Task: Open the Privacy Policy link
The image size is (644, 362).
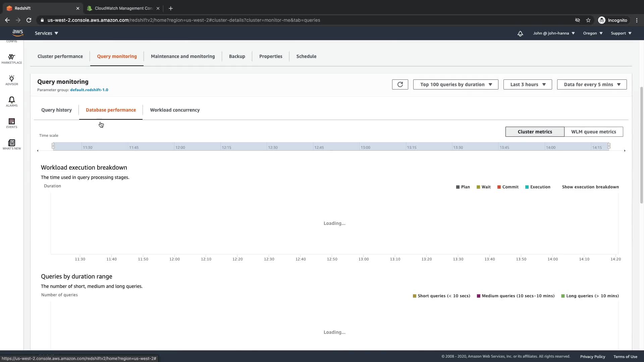Action: tap(592, 357)
